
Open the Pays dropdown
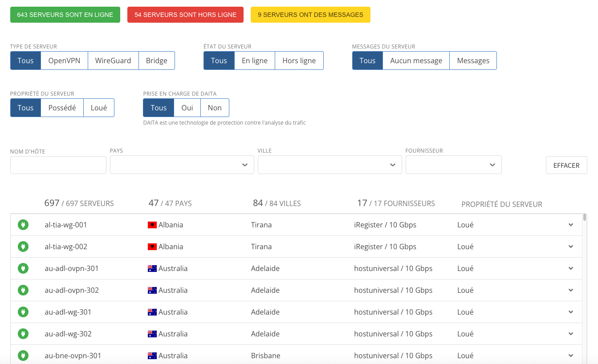[x=182, y=165]
